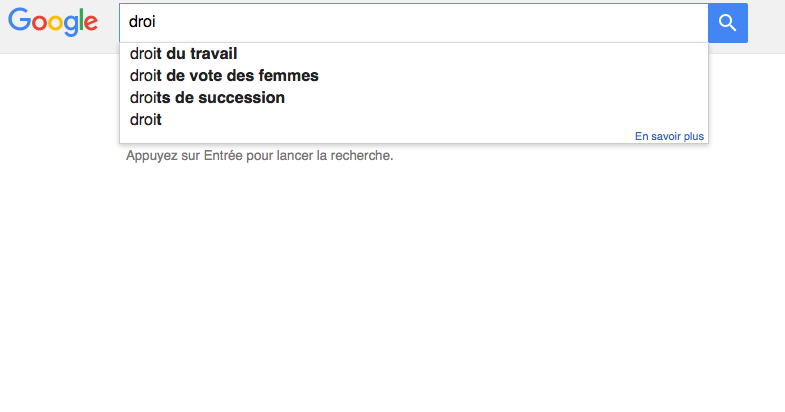
Task: Click the bold words 'de vote des femmes'
Action: point(242,76)
